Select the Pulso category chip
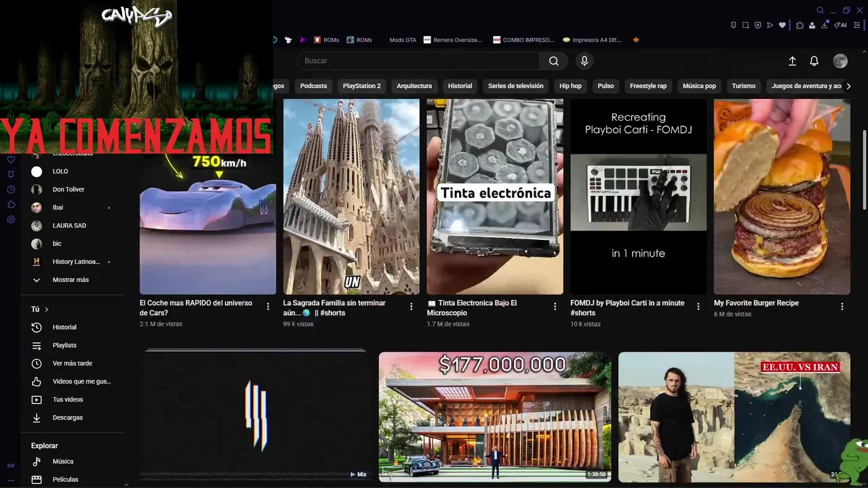Screen dimensions: 868x488 click(x=606, y=86)
